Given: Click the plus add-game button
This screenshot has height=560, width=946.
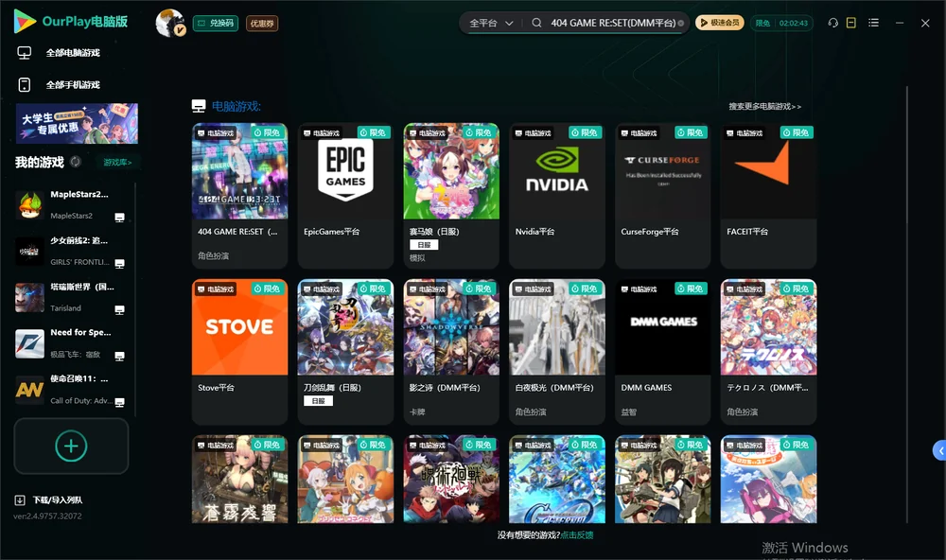Looking at the screenshot, I should (71, 446).
